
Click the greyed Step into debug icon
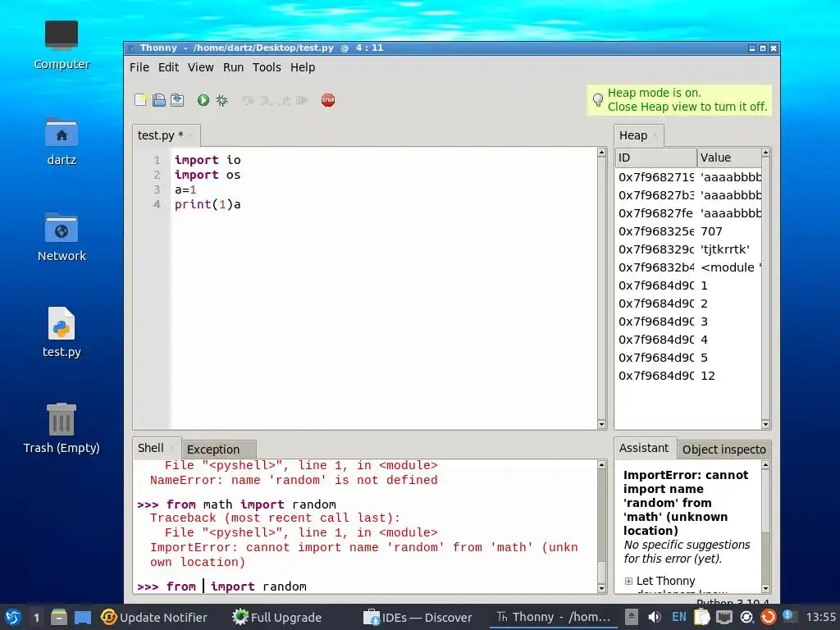(x=266, y=100)
